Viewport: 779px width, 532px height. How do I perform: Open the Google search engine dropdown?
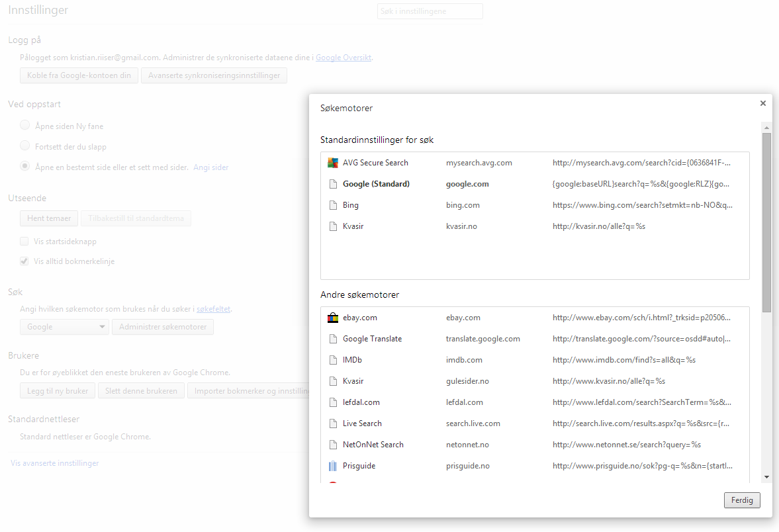(x=65, y=327)
